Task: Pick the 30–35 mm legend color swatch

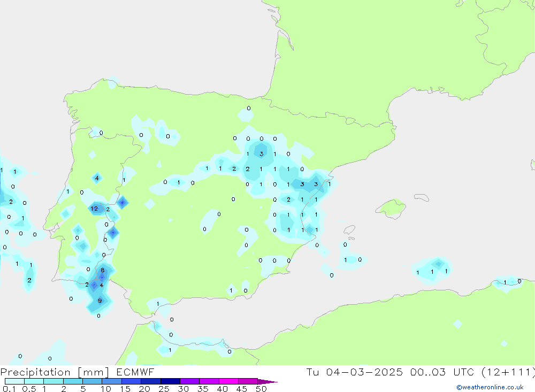Action: pos(190,381)
